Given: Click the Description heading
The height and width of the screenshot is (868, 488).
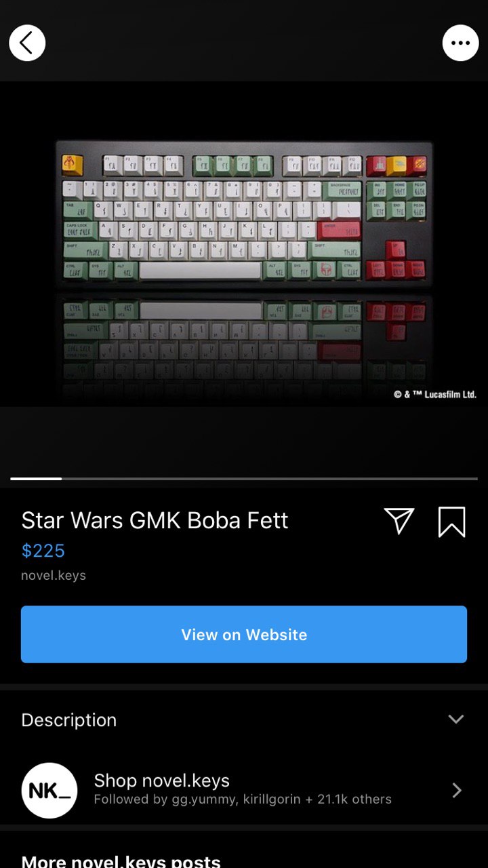Looking at the screenshot, I should tap(69, 719).
